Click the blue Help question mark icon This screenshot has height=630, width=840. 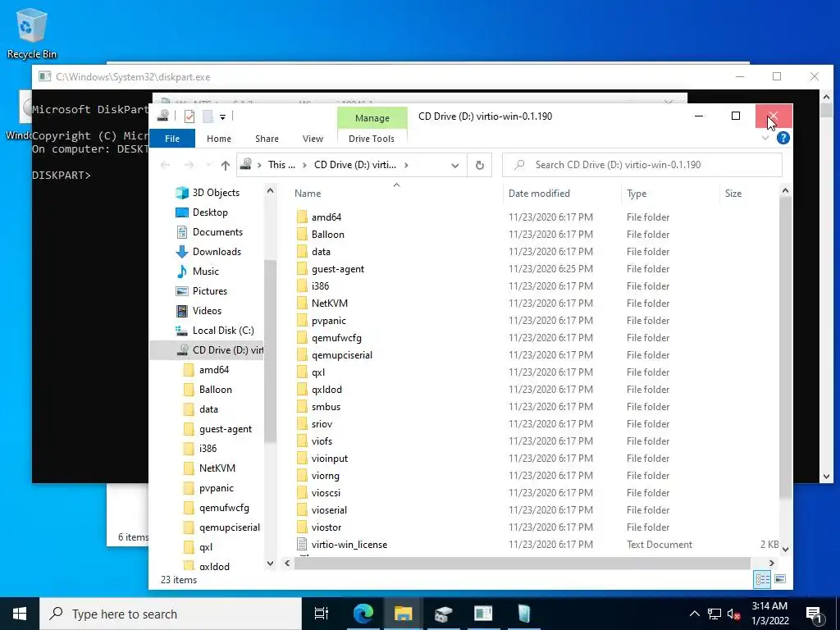(783, 138)
